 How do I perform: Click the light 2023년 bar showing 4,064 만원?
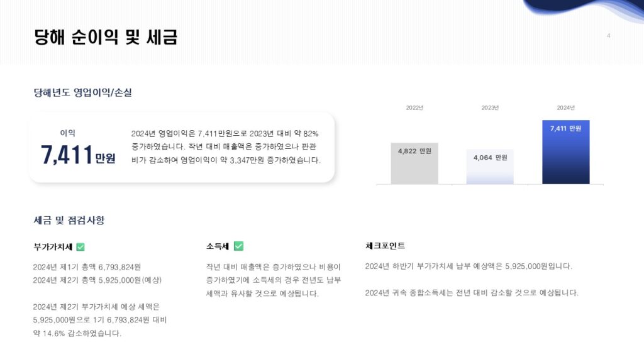click(x=490, y=167)
